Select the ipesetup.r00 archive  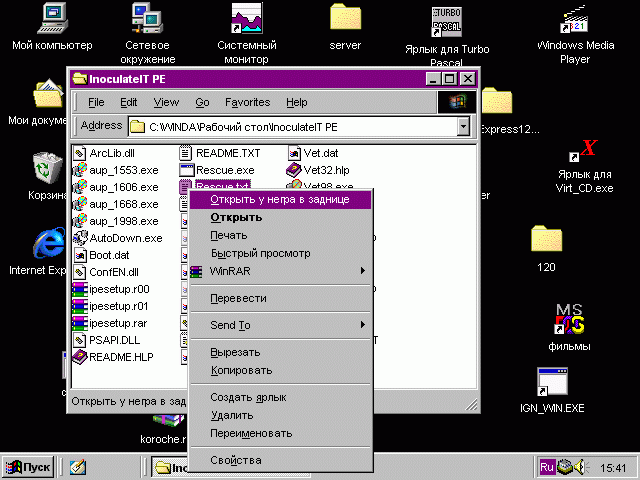tap(111, 289)
